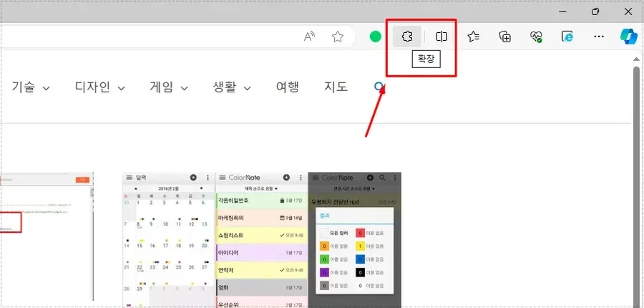Click plus icon in bright ColorNote header
The width and height of the screenshot is (644, 308).
(286, 178)
